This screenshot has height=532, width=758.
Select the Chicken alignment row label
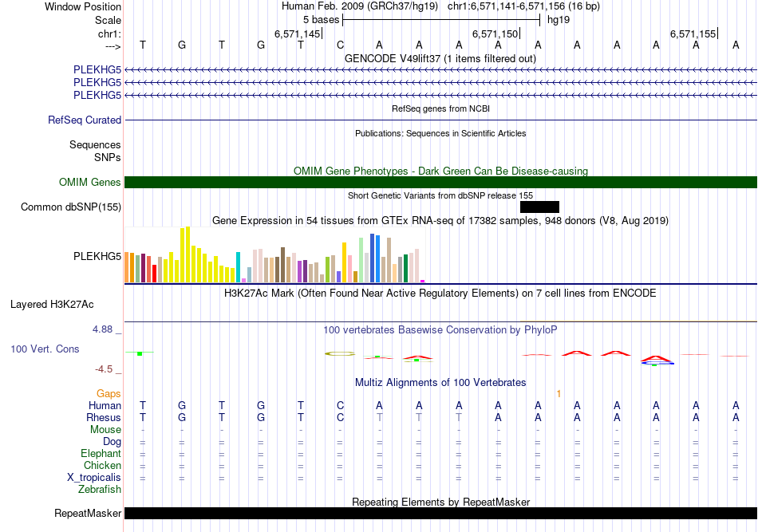pos(102,465)
